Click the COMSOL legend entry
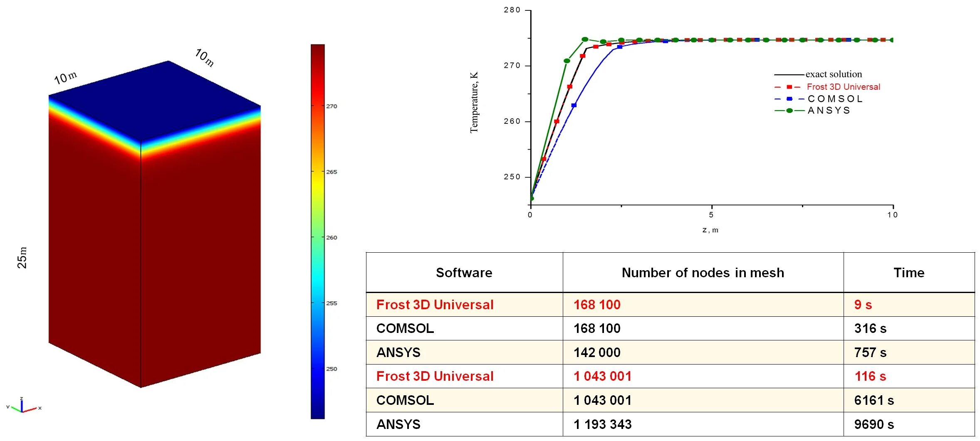980x441 pixels. click(818, 99)
